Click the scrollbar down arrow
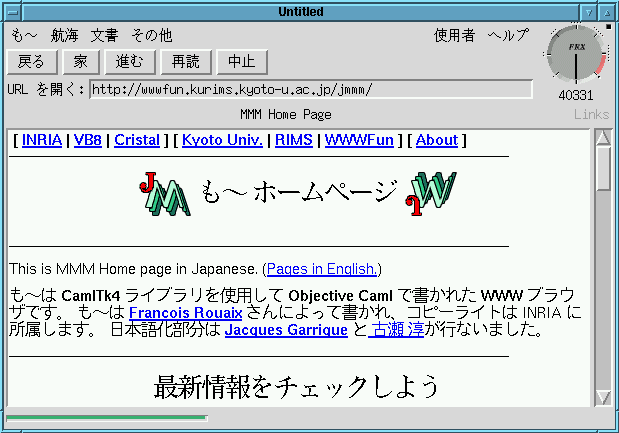Viewport: 619px width, 433px height. pos(603,397)
